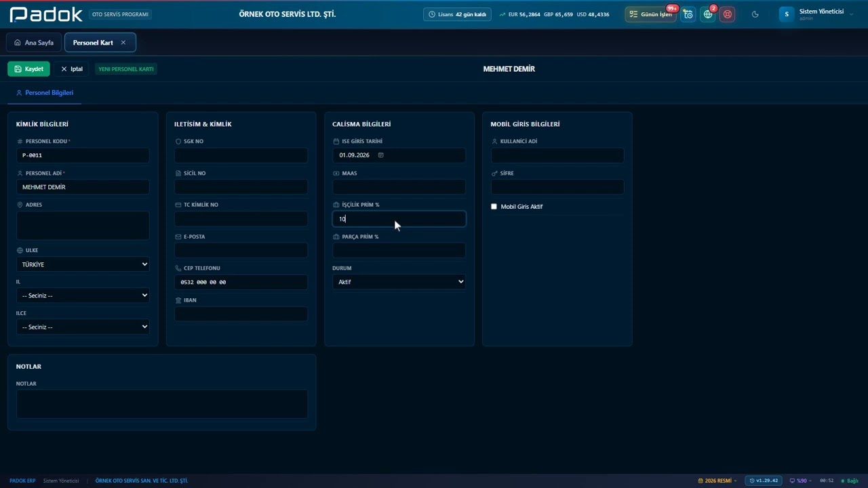Screen dimensions: 868x488
Task: Click the 'YENI PERSONEL KARTI' label
Action: pyautogui.click(x=126, y=69)
